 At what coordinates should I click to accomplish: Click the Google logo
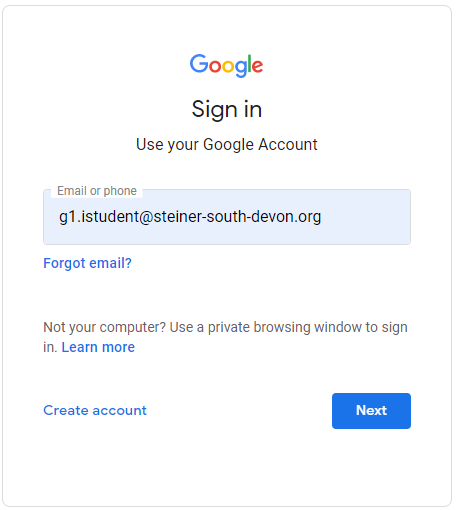226,65
